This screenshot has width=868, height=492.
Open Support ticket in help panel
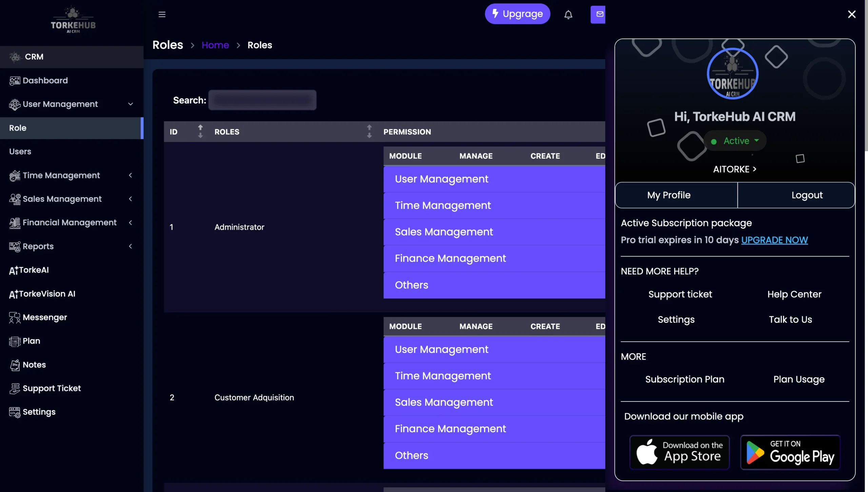[x=680, y=294]
